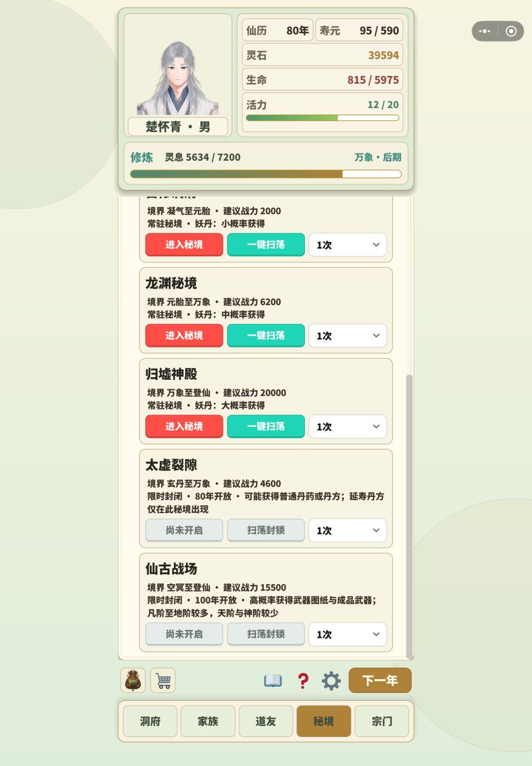Expand sweep count dropdown for 龙渊秘境
This screenshot has height=766, width=532.
(x=348, y=336)
